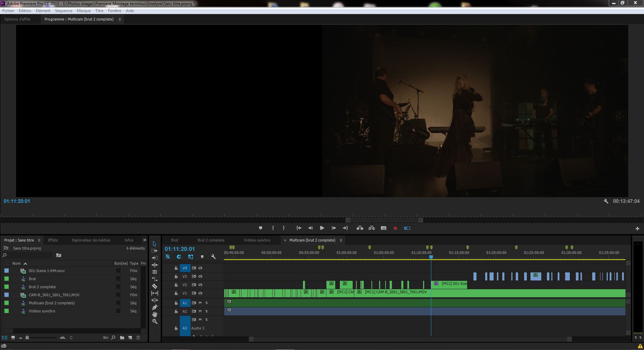Click the Extract button

tap(371, 228)
